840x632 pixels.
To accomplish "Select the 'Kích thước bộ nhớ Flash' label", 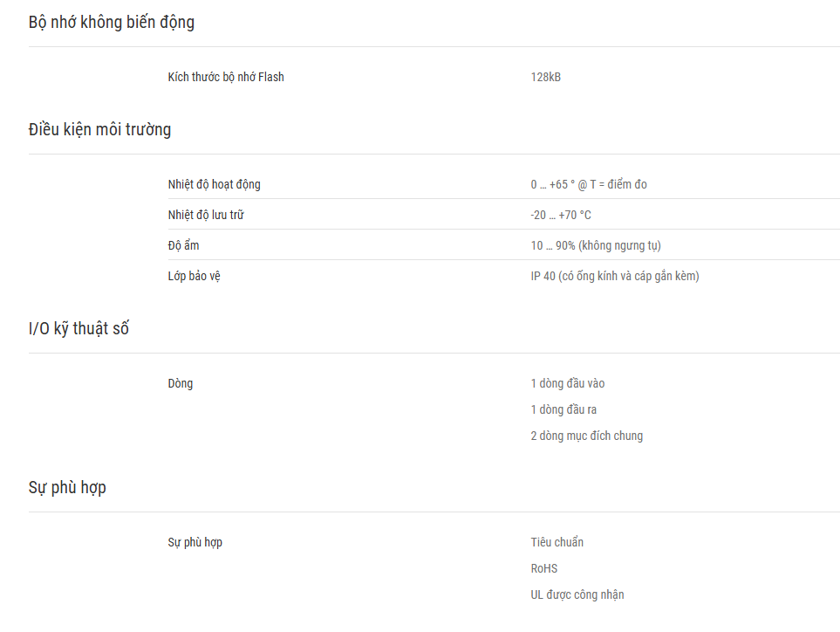I will pyautogui.click(x=226, y=77).
